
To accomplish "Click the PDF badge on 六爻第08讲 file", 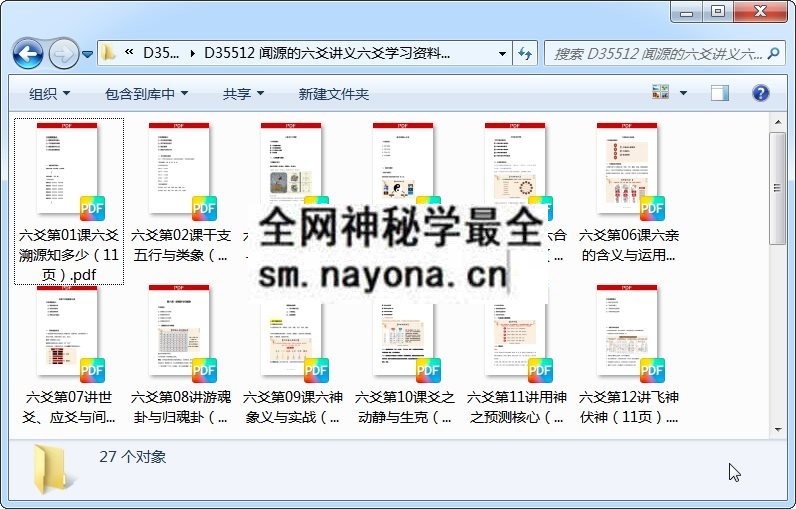I will pyautogui.click(x=204, y=370).
